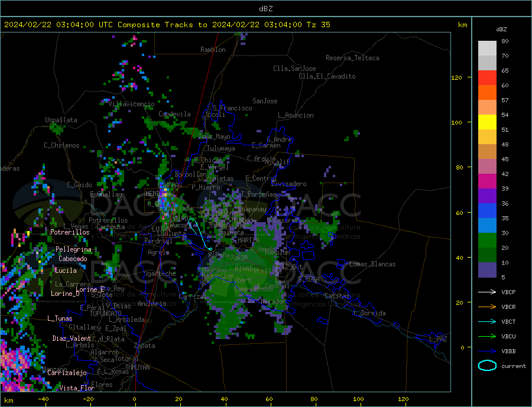Click the 'dBZ' title in top bar
This screenshot has width=532, height=407.
point(265,9)
